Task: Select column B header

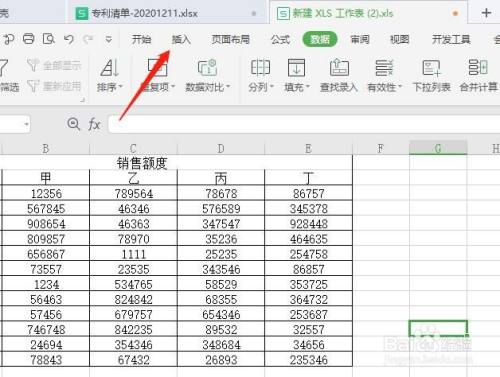Action: pyautogui.click(x=46, y=148)
